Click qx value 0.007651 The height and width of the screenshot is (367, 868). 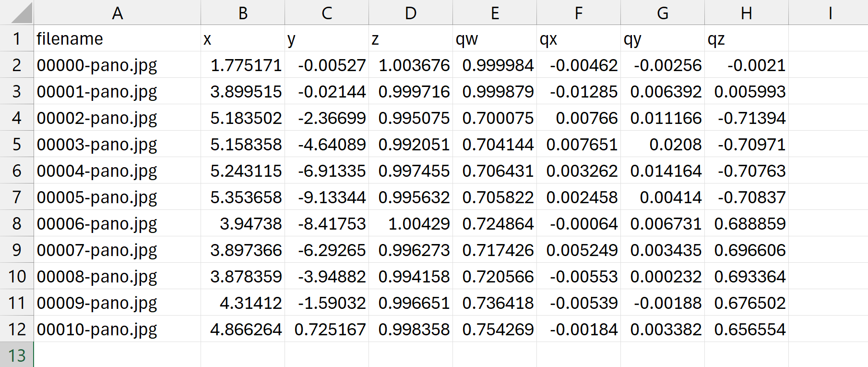[x=579, y=144]
